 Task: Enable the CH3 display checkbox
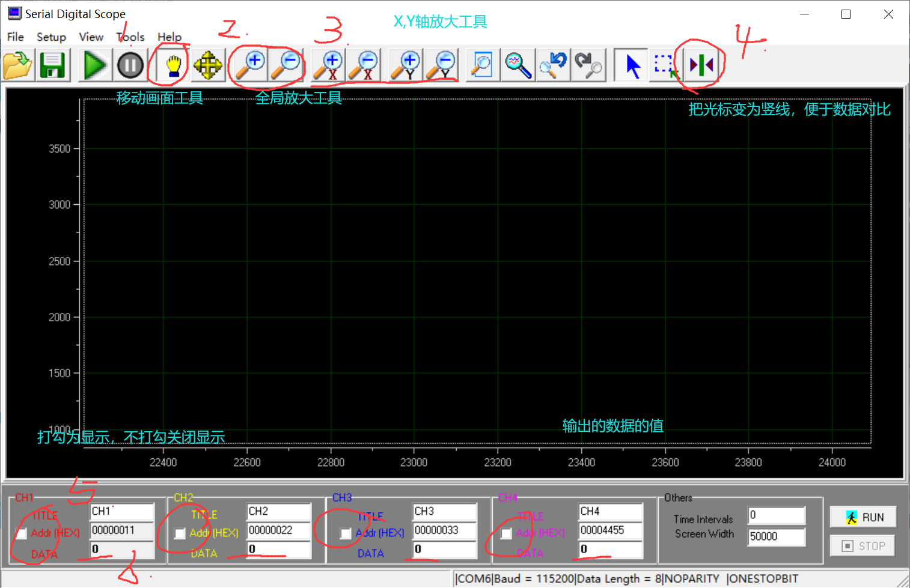(344, 533)
